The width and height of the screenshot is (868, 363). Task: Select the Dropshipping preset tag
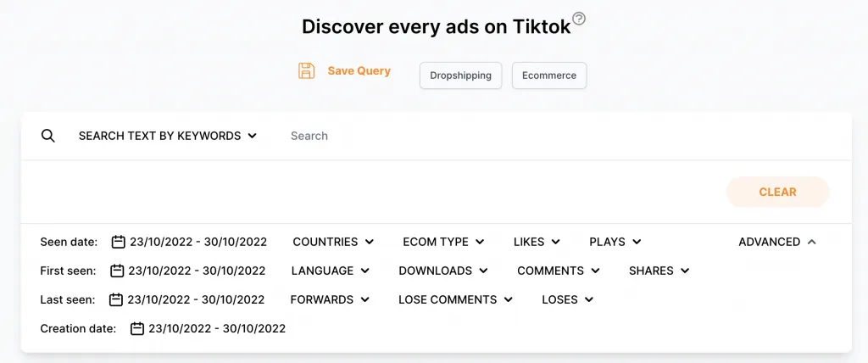coord(460,75)
